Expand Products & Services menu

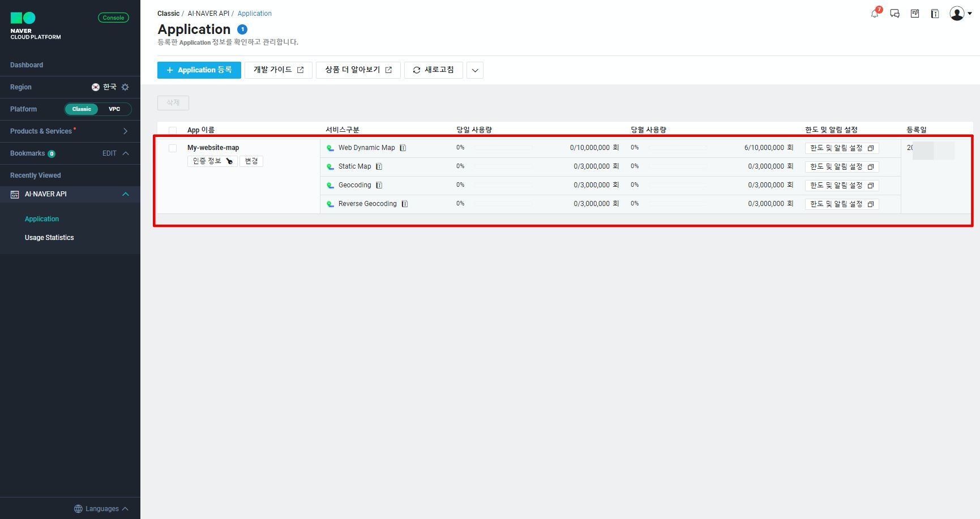pyautogui.click(x=70, y=131)
